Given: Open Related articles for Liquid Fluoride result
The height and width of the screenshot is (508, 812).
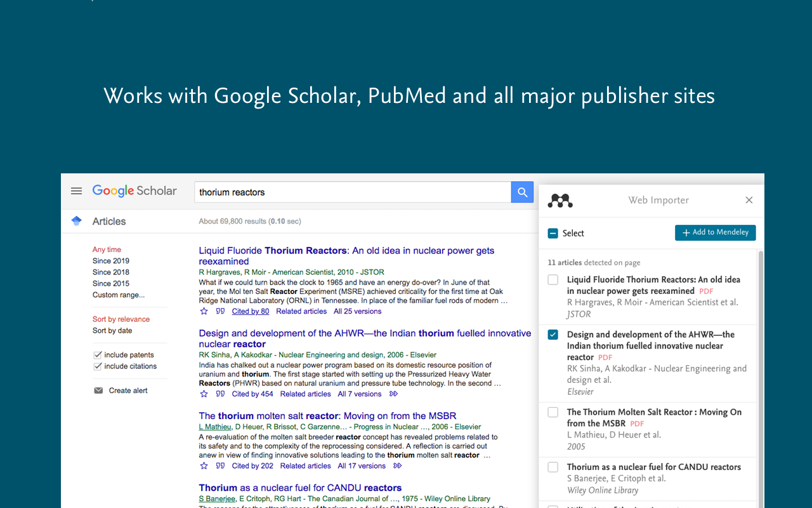Looking at the screenshot, I should point(301,311).
